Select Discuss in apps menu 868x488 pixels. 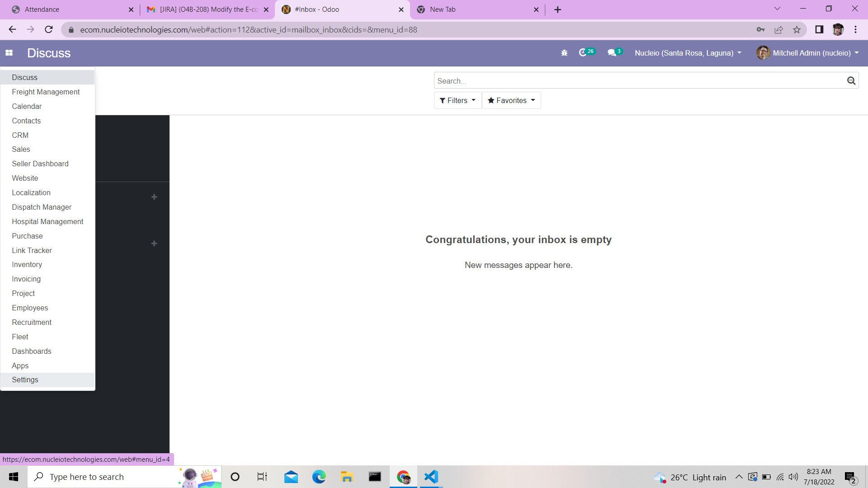click(47, 77)
